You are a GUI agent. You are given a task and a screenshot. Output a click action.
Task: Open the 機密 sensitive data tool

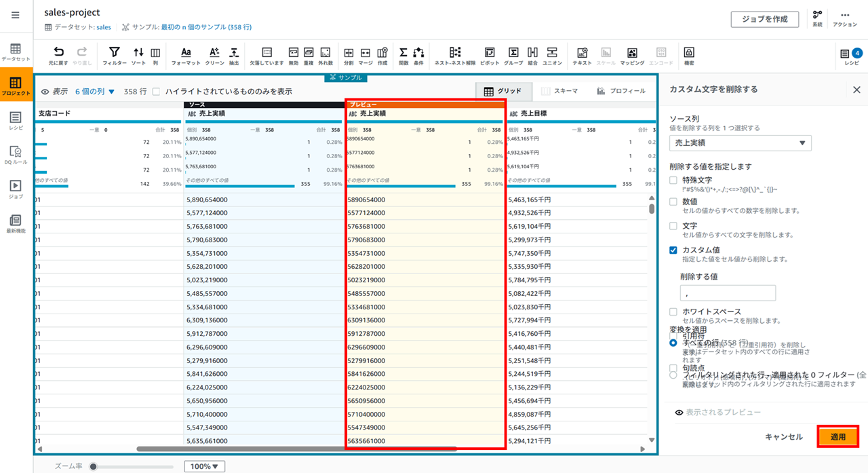(689, 56)
